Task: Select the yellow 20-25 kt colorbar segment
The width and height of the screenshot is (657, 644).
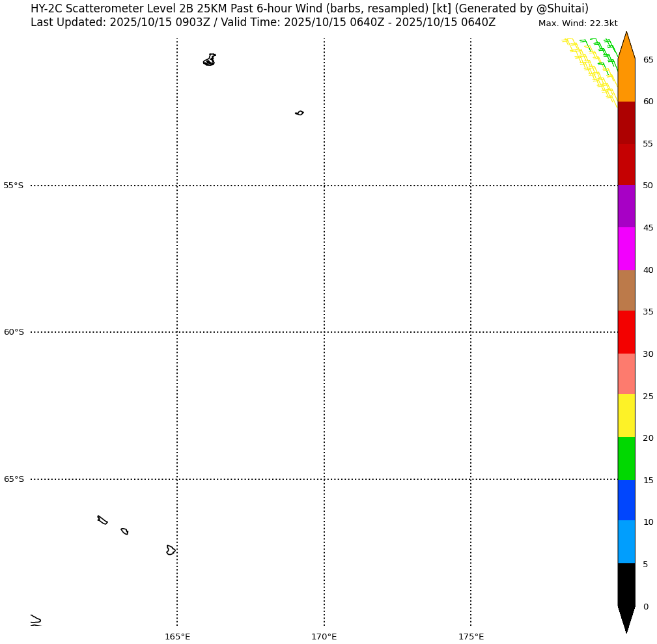Action: 626,415
